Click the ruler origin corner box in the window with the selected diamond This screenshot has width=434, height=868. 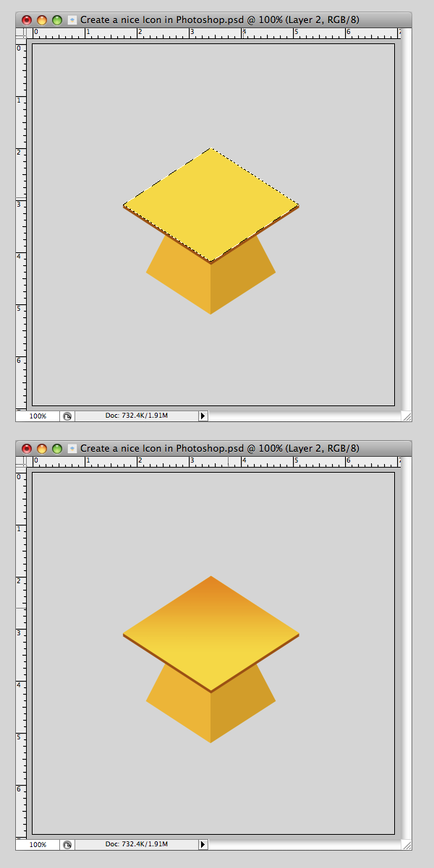21,33
